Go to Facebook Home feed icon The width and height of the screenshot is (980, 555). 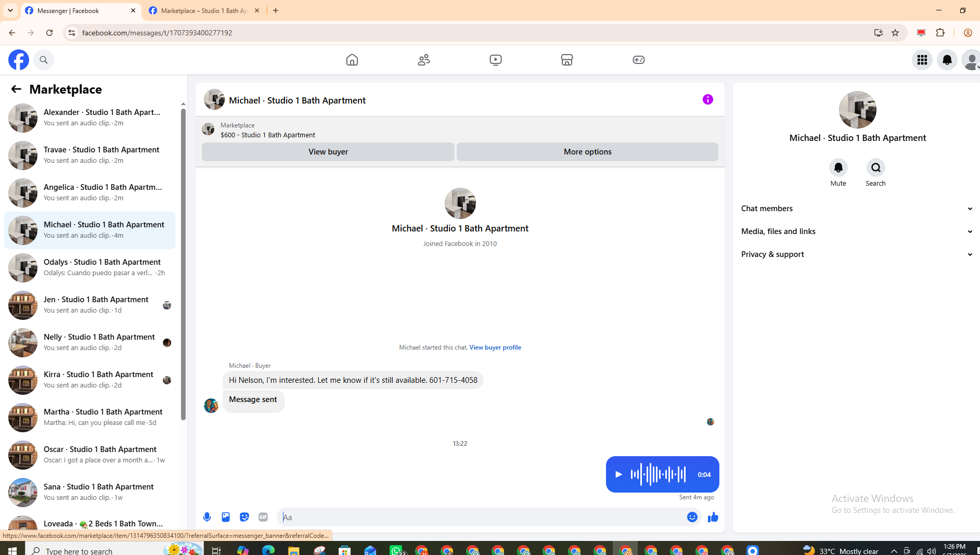point(352,60)
